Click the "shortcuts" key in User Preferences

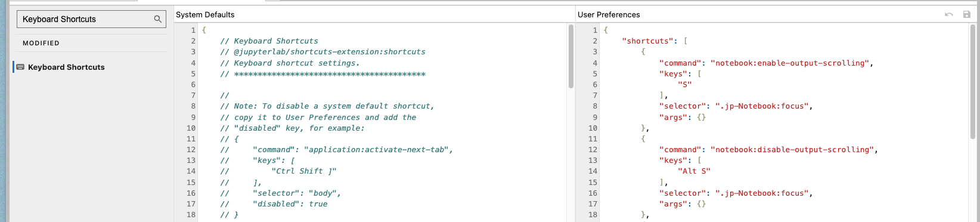[x=647, y=41]
